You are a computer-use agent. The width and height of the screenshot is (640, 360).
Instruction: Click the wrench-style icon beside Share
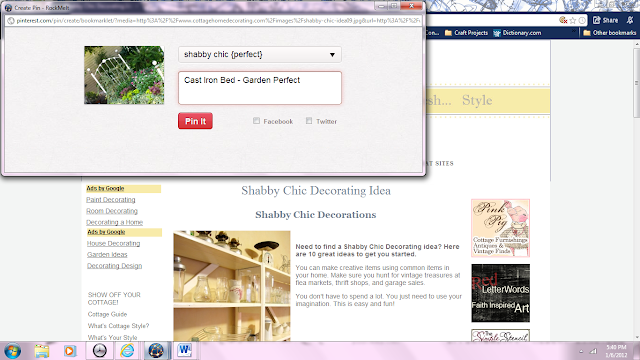pyautogui.click(x=631, y=20)
